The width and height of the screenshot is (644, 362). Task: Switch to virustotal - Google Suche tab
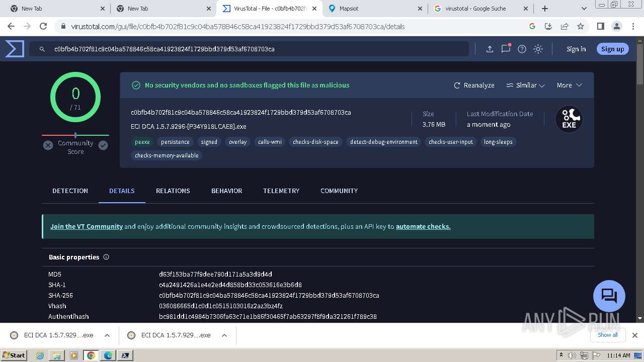pos(480,9)
